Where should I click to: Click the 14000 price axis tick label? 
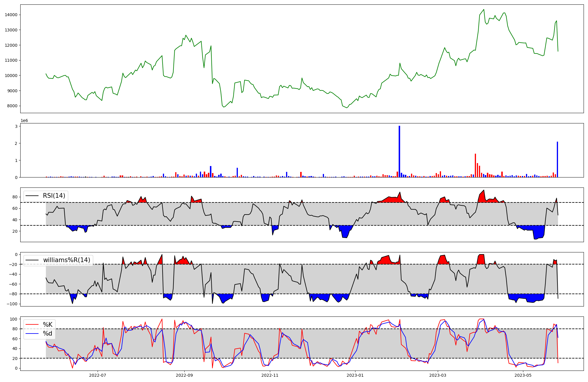click(x=11, y=15)
